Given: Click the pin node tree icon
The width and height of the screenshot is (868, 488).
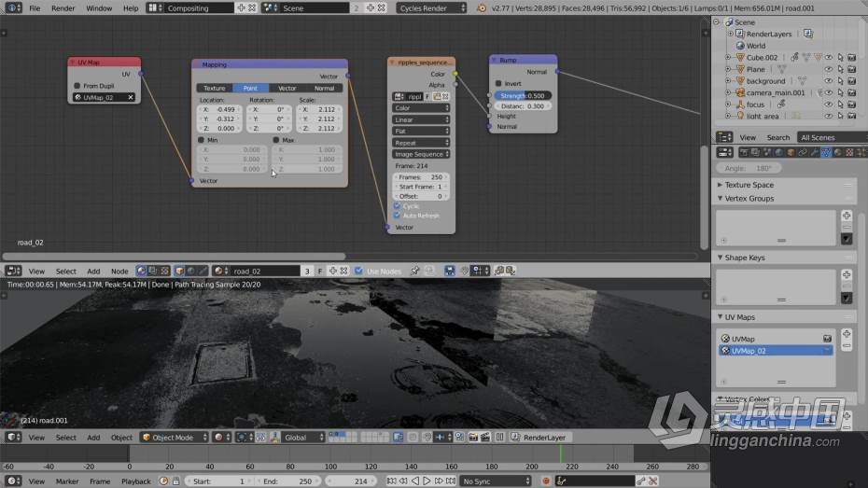Looking at the screenshot, I should [414, 272].
